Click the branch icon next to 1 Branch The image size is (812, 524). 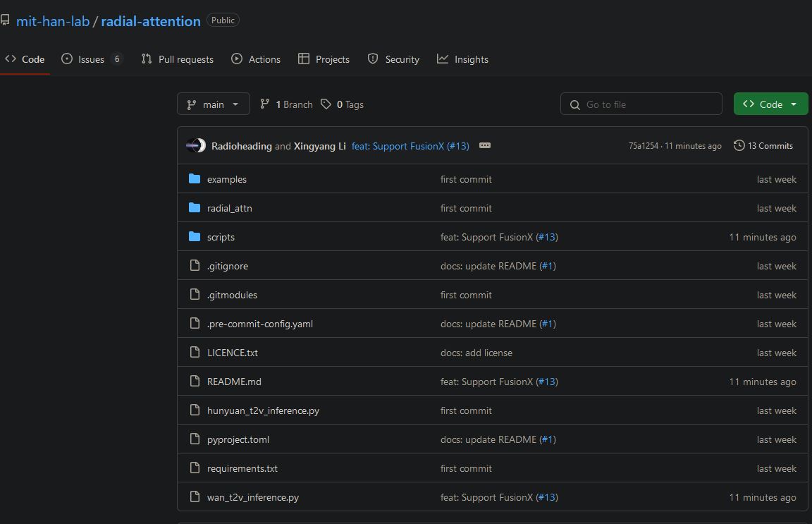pos(264,104)
